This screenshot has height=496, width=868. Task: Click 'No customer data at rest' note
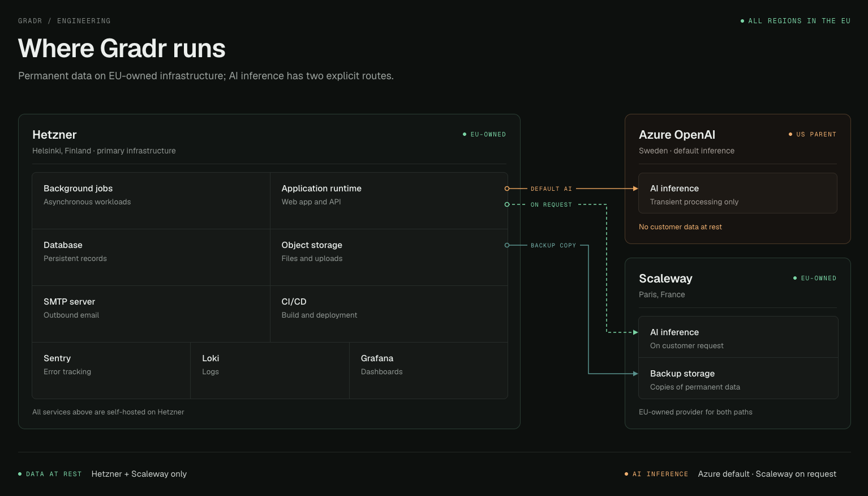680,226
